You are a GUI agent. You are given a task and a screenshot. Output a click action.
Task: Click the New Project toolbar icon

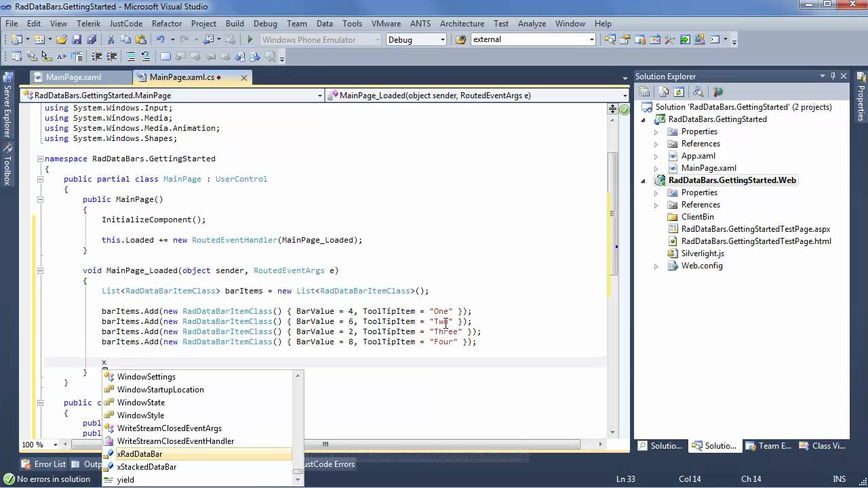point(16,39)
